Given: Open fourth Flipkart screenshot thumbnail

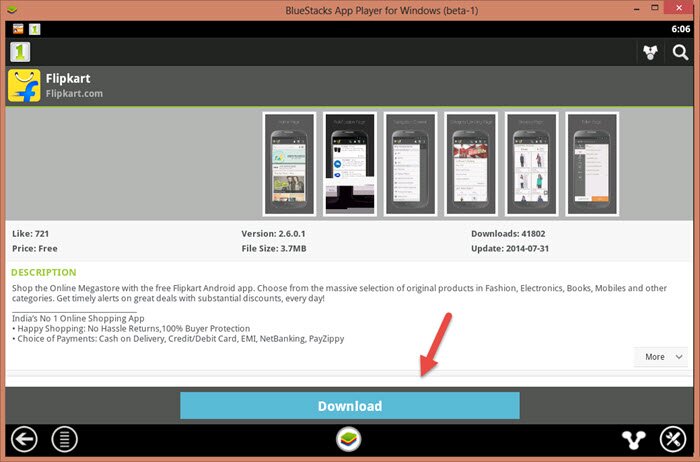Looking at the screenshot, I should click(471, 164).
